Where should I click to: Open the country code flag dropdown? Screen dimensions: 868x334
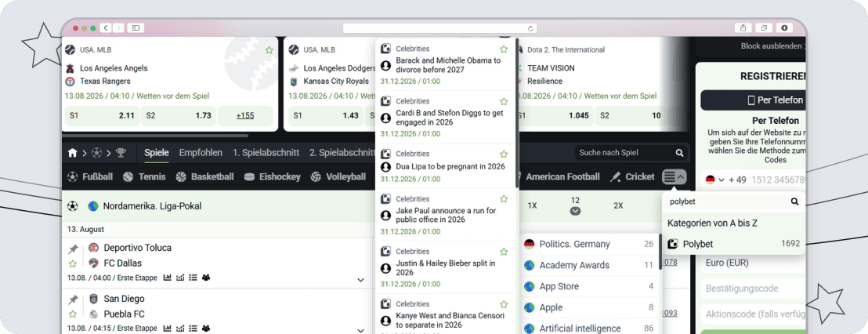coord(714,180)
